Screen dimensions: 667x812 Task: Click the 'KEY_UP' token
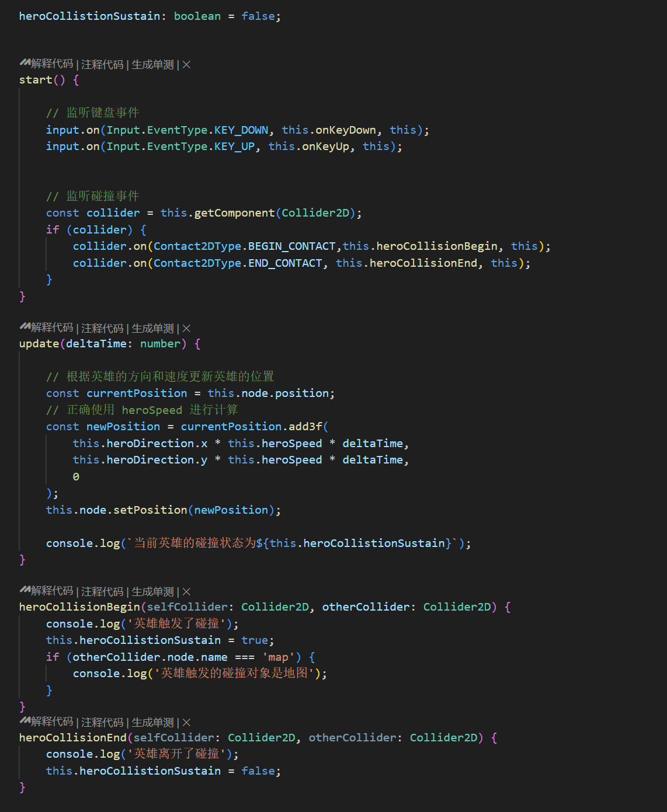(x=235, y=146)
